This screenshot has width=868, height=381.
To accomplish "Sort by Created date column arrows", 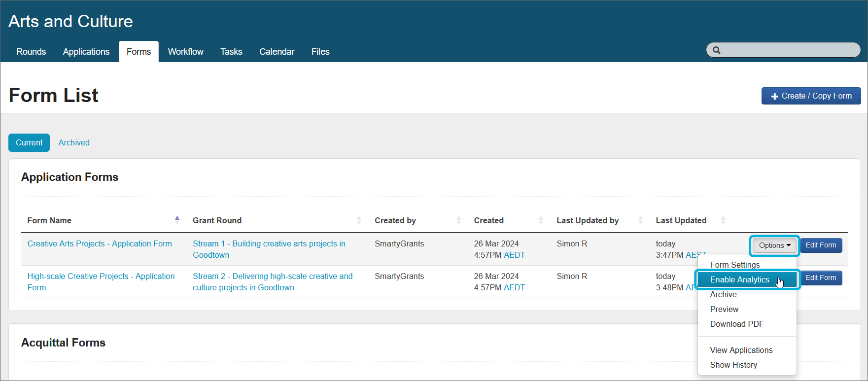I will pos(541,220).
